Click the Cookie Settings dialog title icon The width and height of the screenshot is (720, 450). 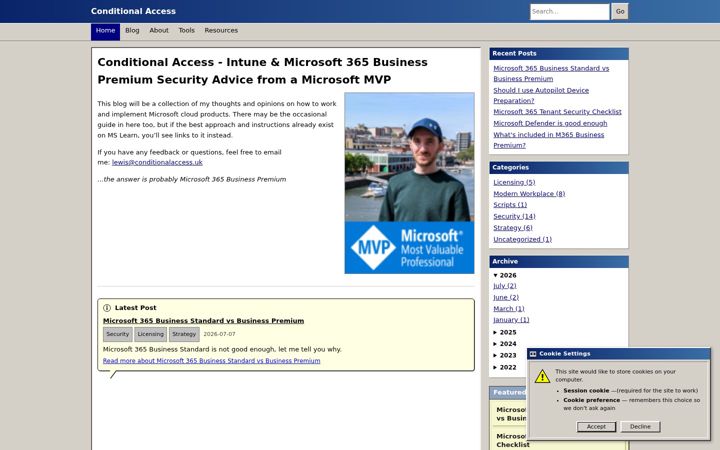[x=533, y=354]
